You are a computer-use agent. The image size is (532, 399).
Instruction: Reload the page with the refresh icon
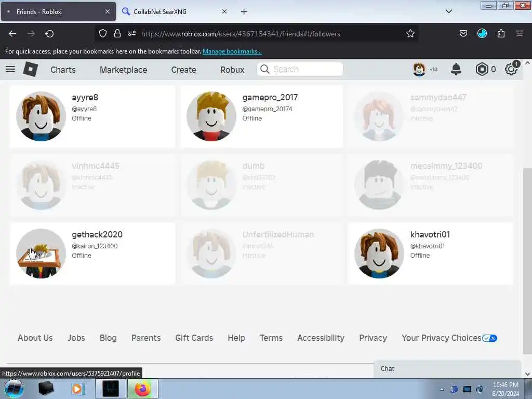pyautogui.click(x=49, y=34)
